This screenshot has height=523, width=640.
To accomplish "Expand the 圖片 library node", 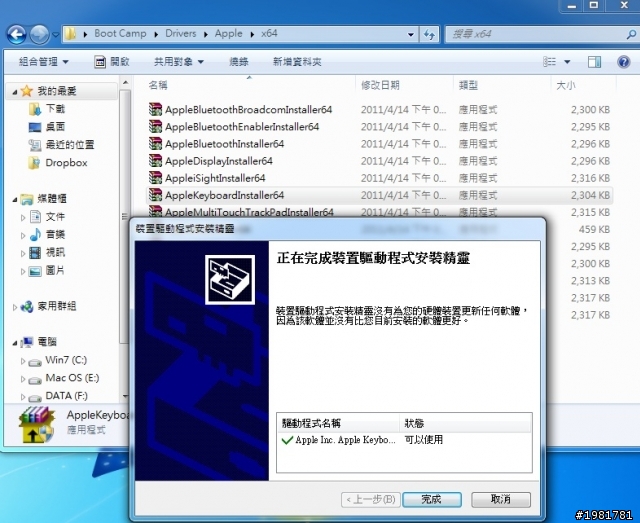I will click(x=23, y=272).
